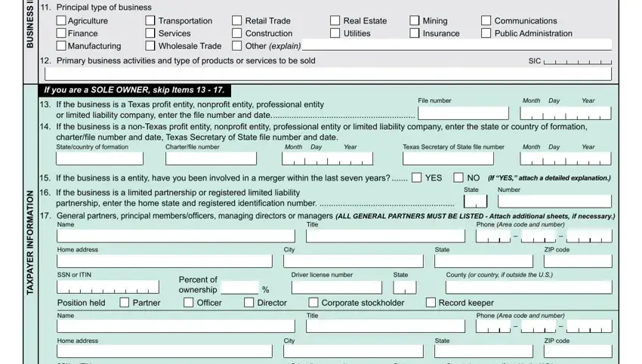
Task: Select the Real Estate checkbox
Action: (x=335, y=20)
